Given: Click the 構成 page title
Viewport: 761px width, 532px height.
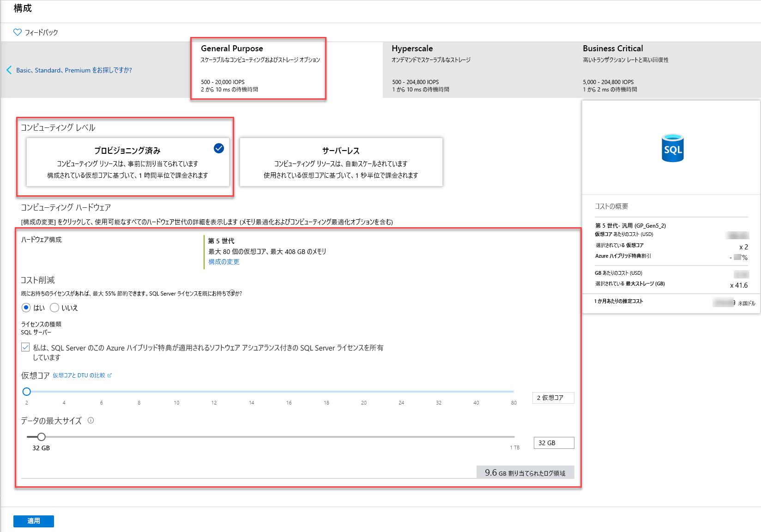Looking at the screenshot, I should 23,8.
